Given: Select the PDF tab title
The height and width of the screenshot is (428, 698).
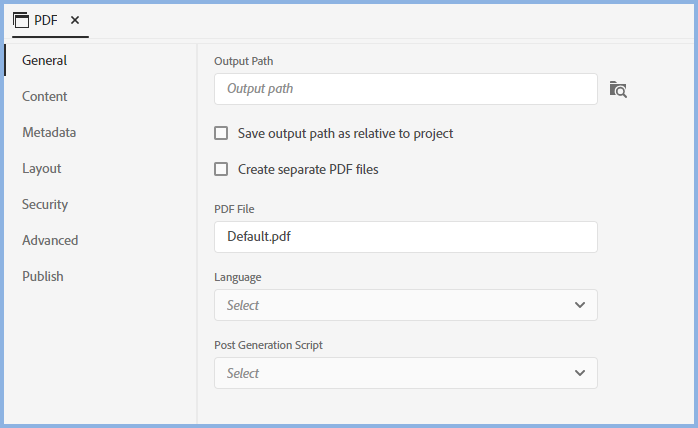Looking at the screenshot, I should 46,20.
